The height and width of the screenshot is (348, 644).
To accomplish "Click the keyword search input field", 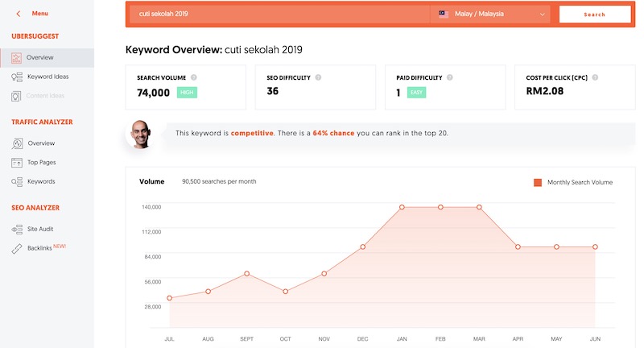I will [x=278, y=14].
